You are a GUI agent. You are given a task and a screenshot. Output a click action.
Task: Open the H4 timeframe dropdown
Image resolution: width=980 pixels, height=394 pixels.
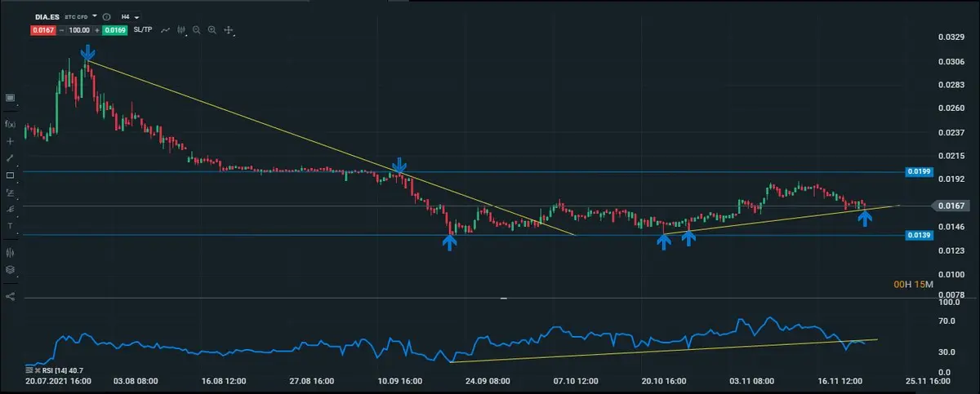tap(129, 16)
